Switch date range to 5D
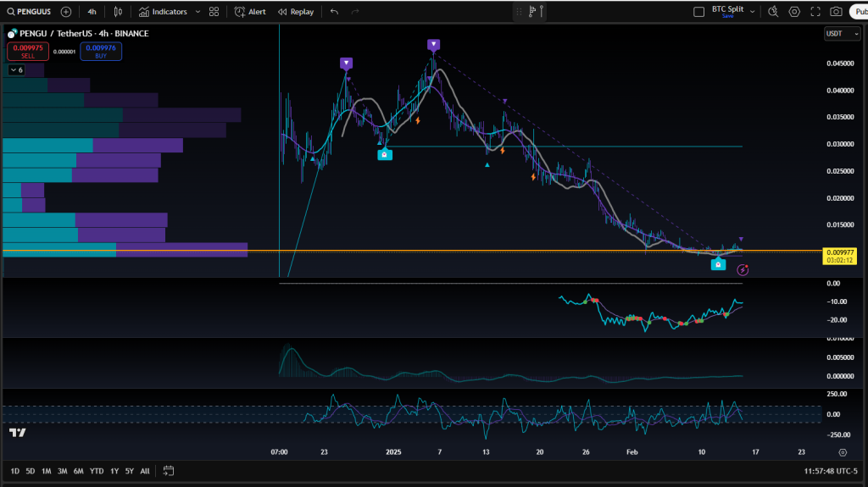Viewport: 868px width, 487px height. click(31, 471)
